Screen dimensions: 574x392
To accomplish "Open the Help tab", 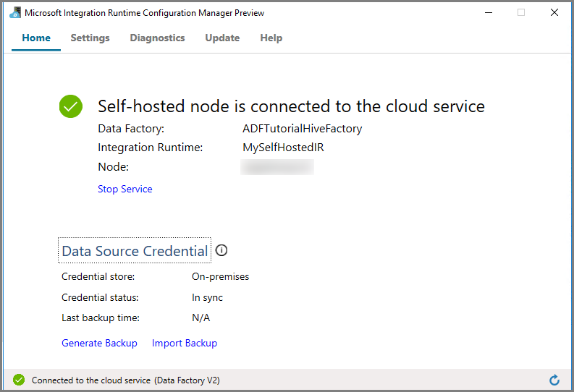I will pyautogui.click(x=271, y=38).
